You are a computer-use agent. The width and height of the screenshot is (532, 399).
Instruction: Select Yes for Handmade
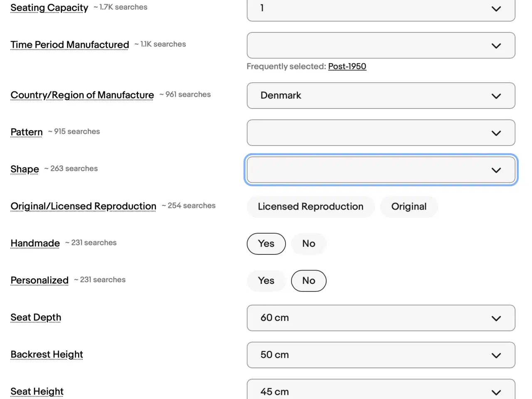tap(266, 244)
